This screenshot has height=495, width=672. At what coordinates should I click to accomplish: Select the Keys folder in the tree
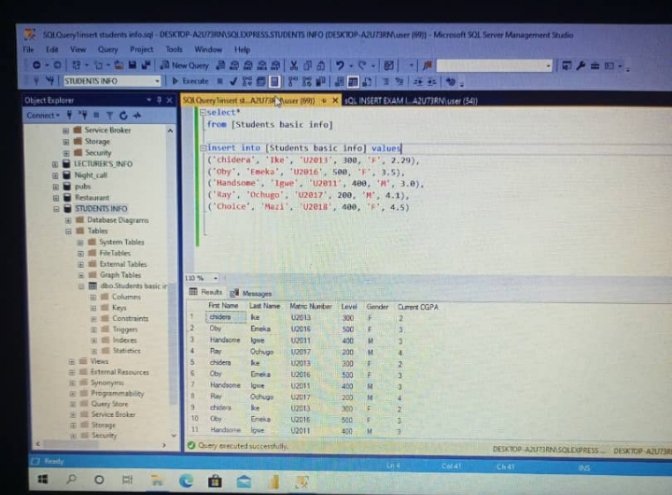coord(119,308)
